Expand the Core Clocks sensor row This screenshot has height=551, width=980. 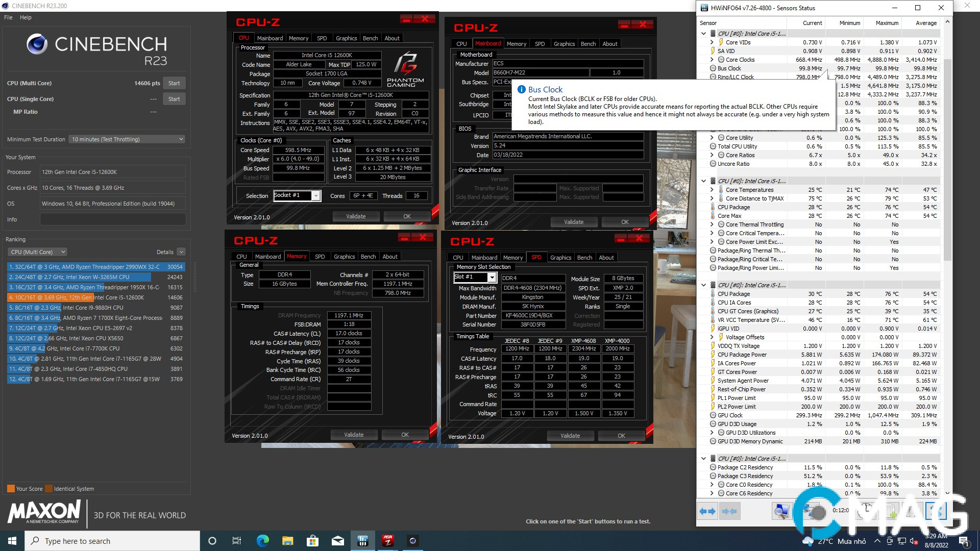coord(712,60)
